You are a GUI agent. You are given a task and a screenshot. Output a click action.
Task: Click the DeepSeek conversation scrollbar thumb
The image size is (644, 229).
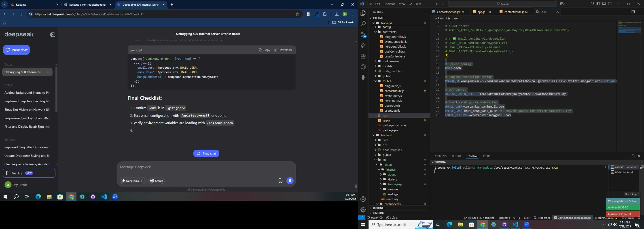coord(356,187)
